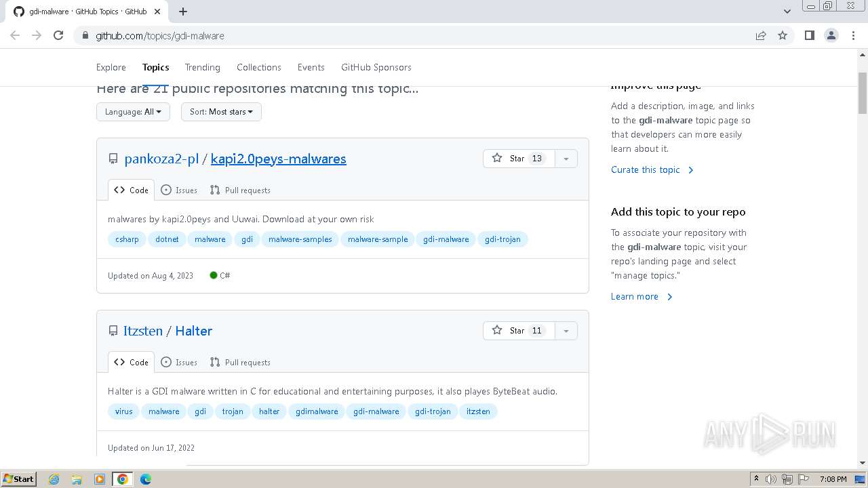868x488 pixels.
Task: Star the kapi2.0peys-malwares repository
Action: (x=519, y=159)
